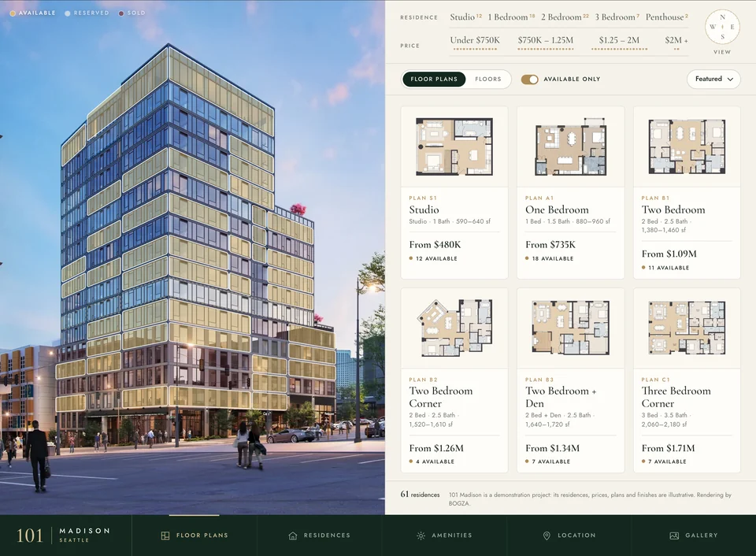Viewport: 756px width, 556px height.
Task: Click the Two Bedroom plan title on card B1
Action: (x=673, y=209)
